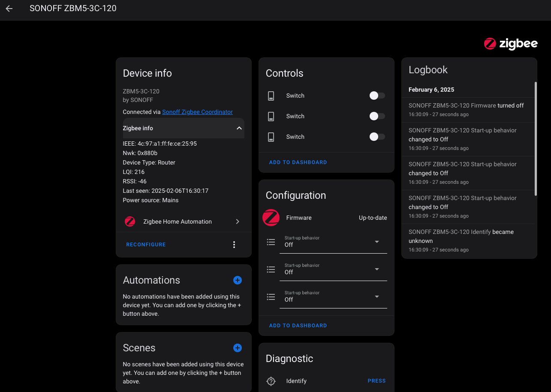551x392 pixels.
Task: Click the Firmware Zigbee icon in Configuration
Action: pos(271,218)
